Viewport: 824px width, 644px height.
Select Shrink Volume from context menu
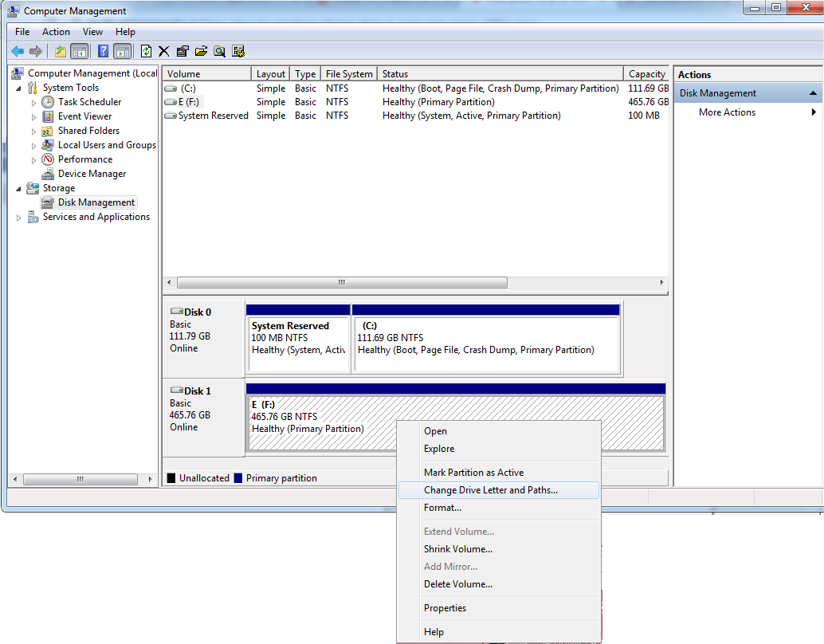pyautogui.click(x=457, y=549)
